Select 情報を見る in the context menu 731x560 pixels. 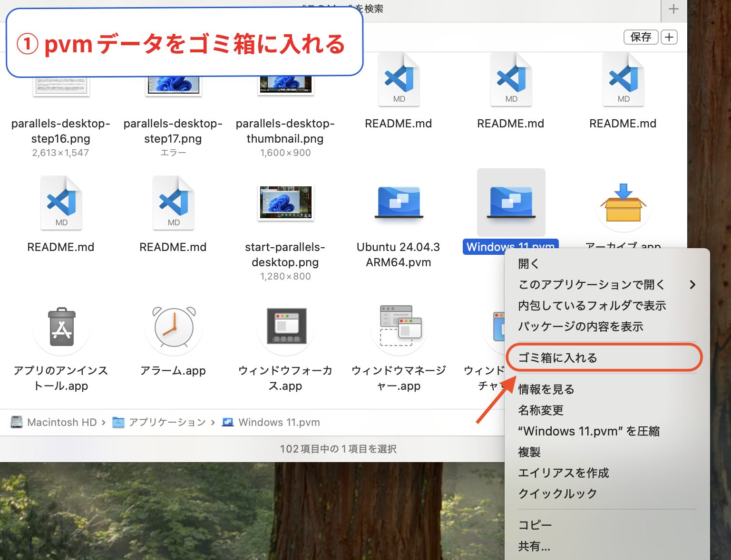546,389
